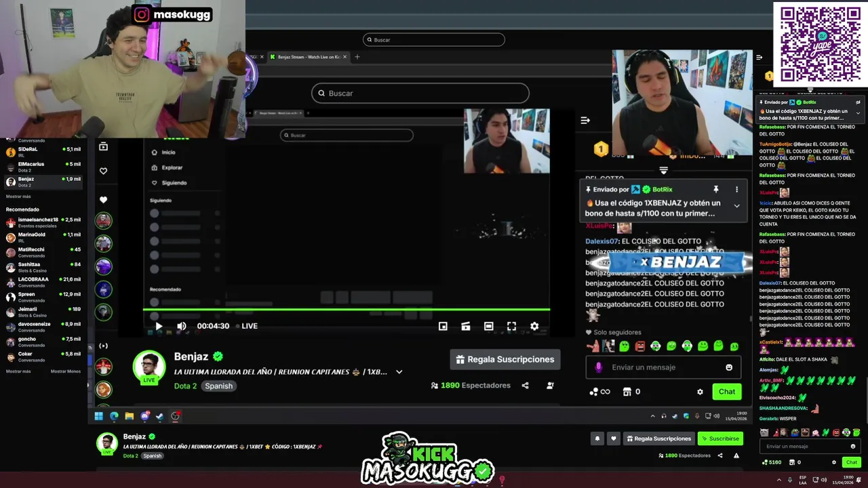
Task: Open a new browser tab with the plus
Action: (x=357, y=57)
